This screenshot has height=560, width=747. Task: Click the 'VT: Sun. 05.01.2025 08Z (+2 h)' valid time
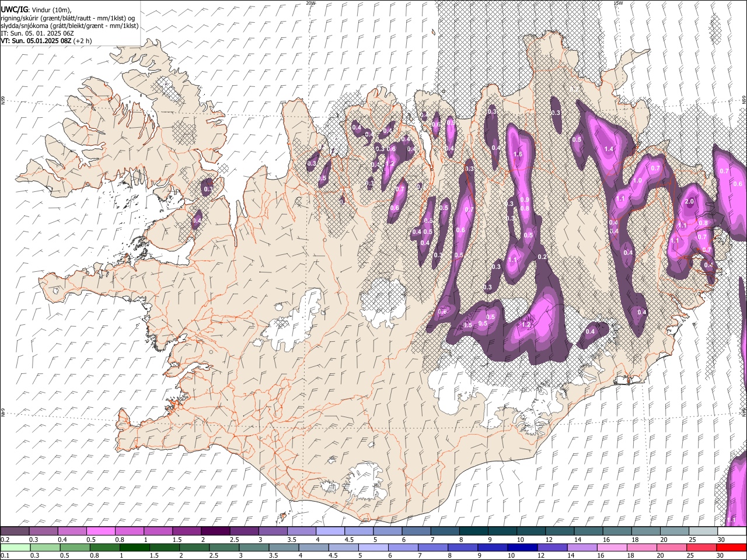(x=46, y=41)
